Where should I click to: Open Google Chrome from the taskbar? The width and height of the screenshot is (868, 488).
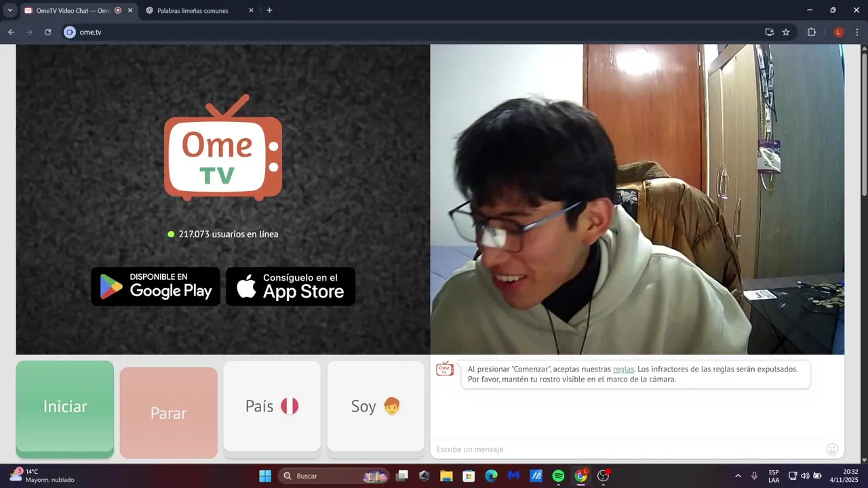[581, 476]
